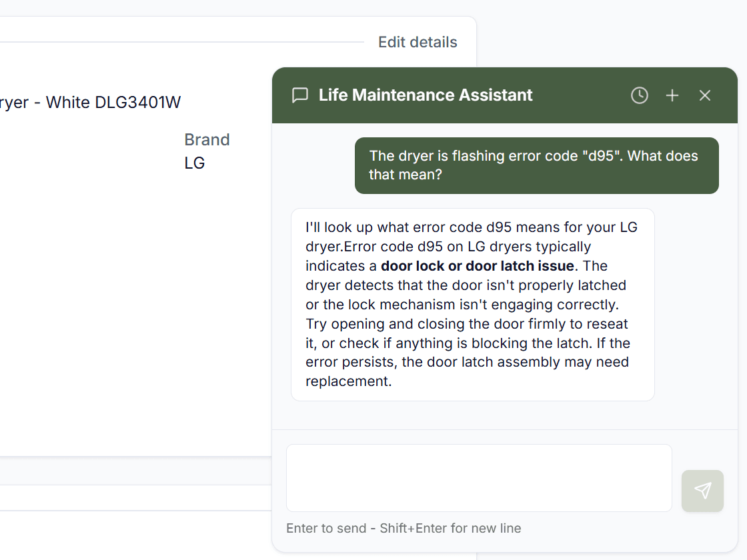Close the Life Maintenance Assistant panel
Viewport: 747px width, 560px height.
click(705, 95)
